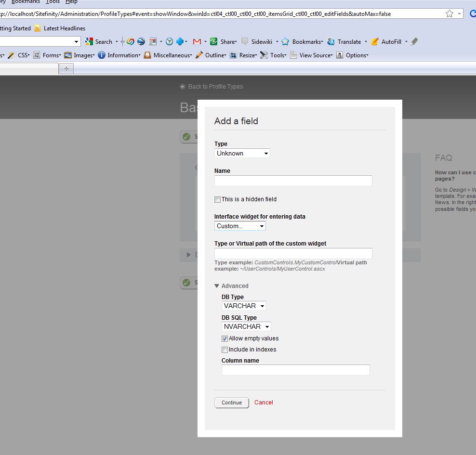
Task: Open Latest Headlines RSS feed bookmark
Action: pos(60,28)
